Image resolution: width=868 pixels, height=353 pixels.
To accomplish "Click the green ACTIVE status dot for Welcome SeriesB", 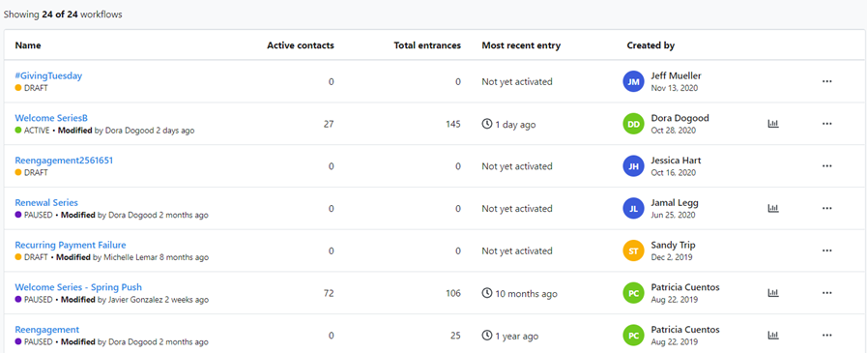I will pyautogui.click(x=18, y=131).
